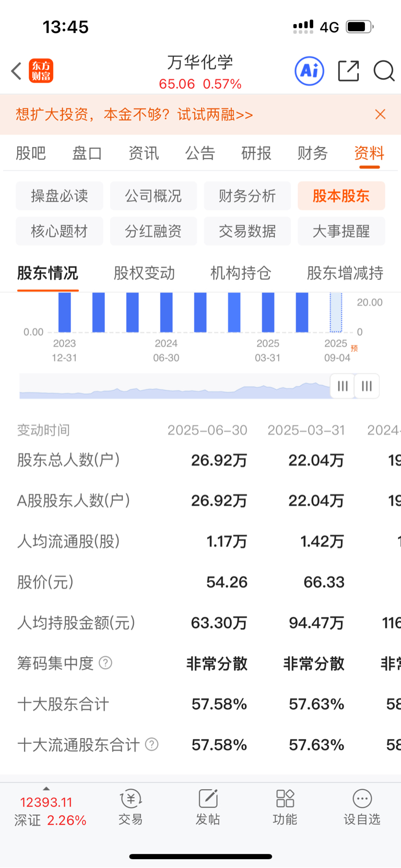
Task: Open the search magnifier icon
Action: pyautogui.click(x=384, y=71)
